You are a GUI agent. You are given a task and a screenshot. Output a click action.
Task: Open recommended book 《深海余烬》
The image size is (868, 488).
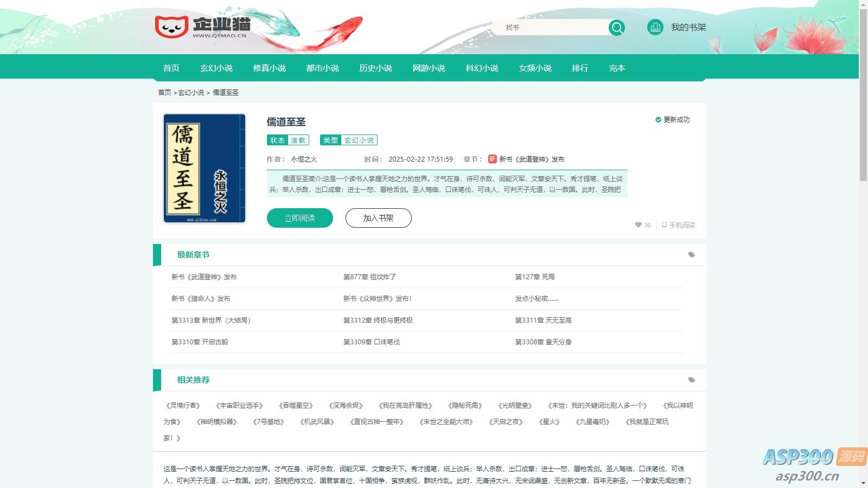point(346,406)
